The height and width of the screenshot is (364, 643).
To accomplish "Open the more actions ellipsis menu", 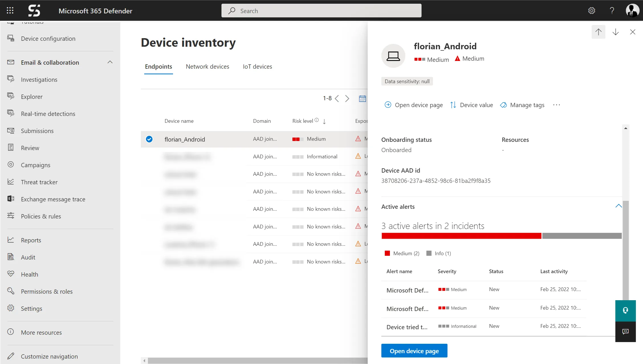I will [x=556, y=105].
